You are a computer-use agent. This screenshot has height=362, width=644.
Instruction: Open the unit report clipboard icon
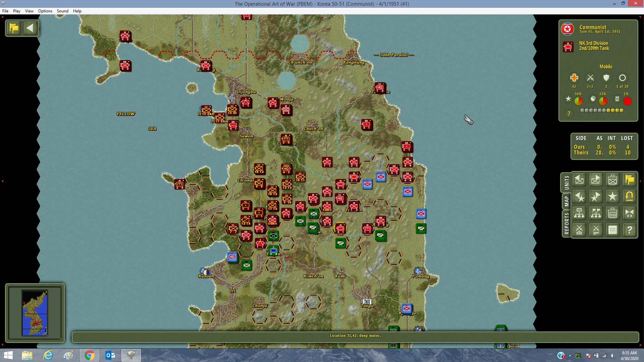tap(613, 180)
